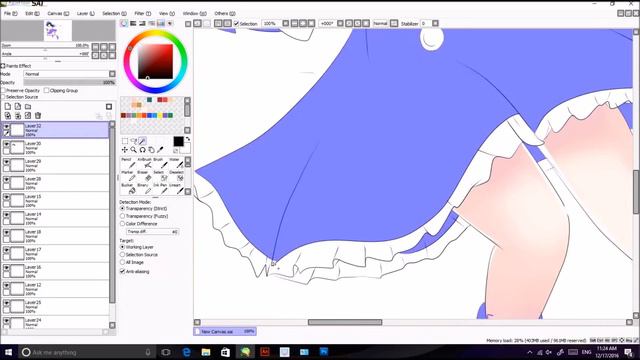Select Color Difference detection mode
This screenshot has height=360, width=640.
point(122,224)
